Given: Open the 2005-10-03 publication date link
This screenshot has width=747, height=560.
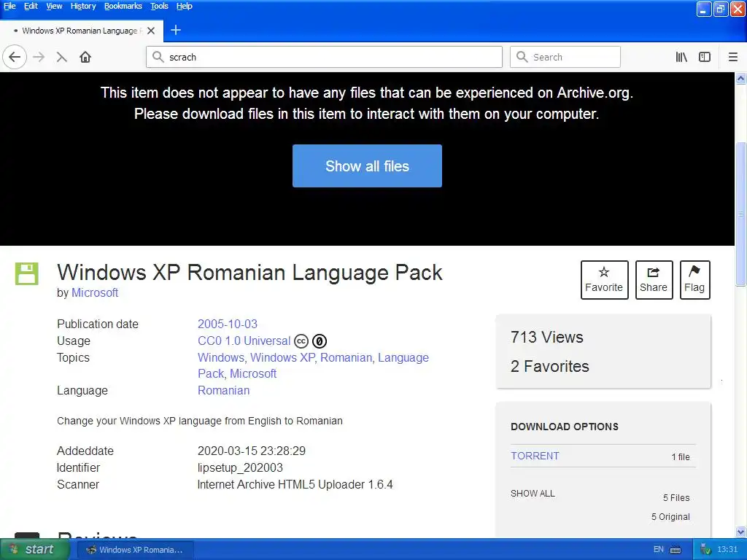Looking at the screenshot, I should tap(228, 324).
